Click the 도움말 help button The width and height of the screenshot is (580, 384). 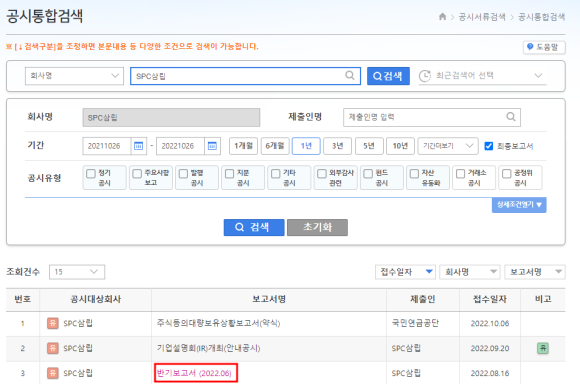[x=544, y=47]
